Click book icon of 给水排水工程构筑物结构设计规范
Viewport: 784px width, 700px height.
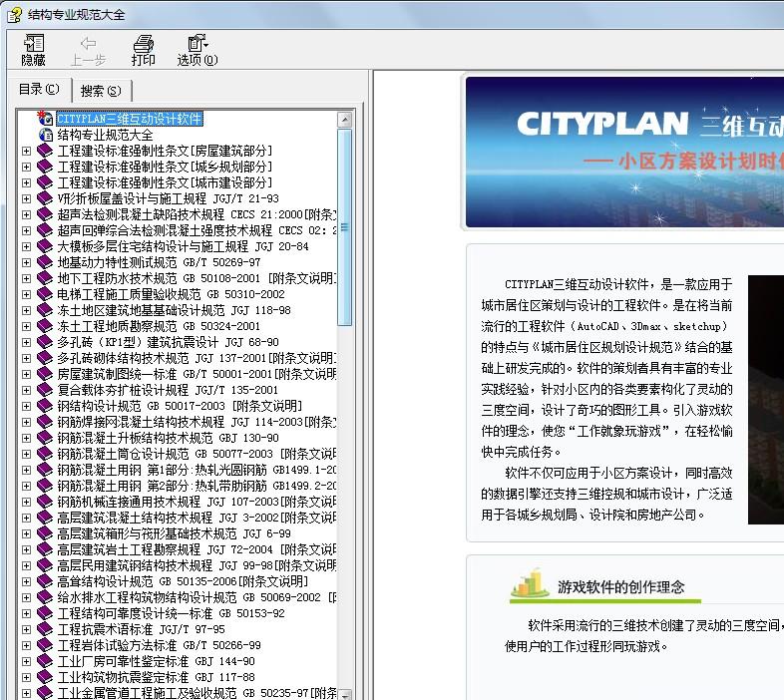[45, 597]
